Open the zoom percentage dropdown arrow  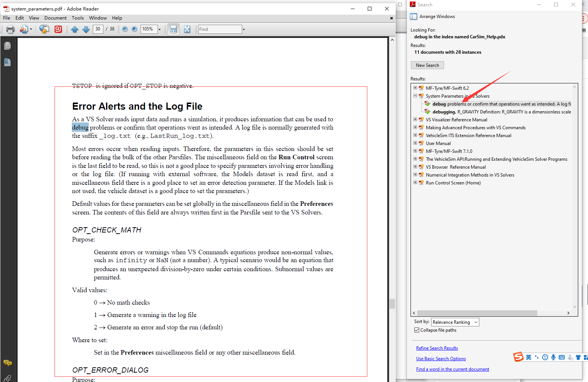[159, 29]
